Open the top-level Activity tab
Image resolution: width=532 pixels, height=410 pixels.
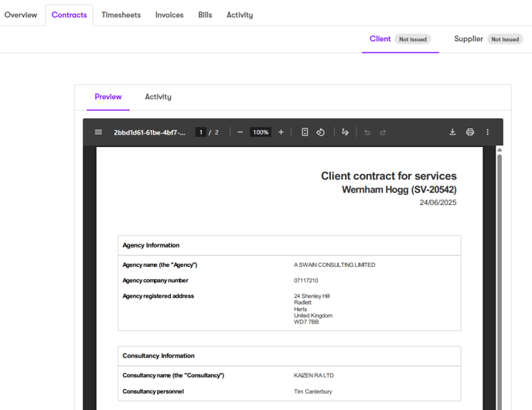240,15
